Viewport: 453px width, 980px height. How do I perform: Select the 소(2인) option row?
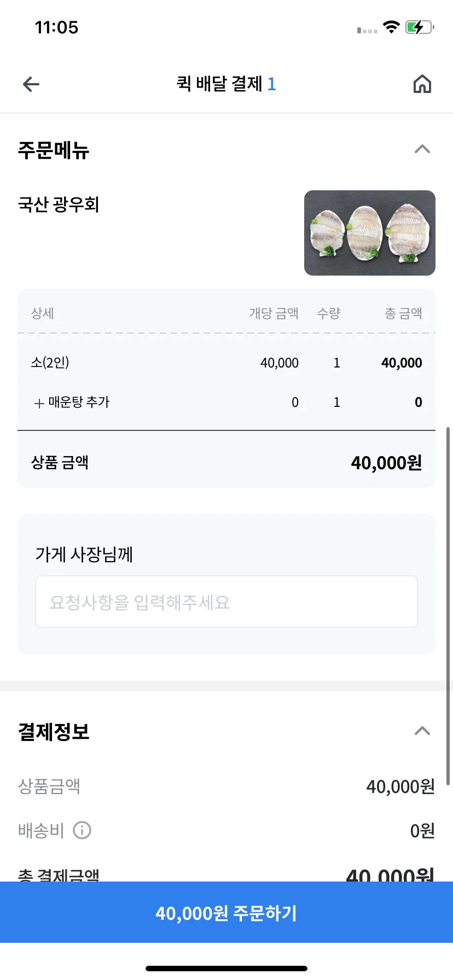pos(226,363)
